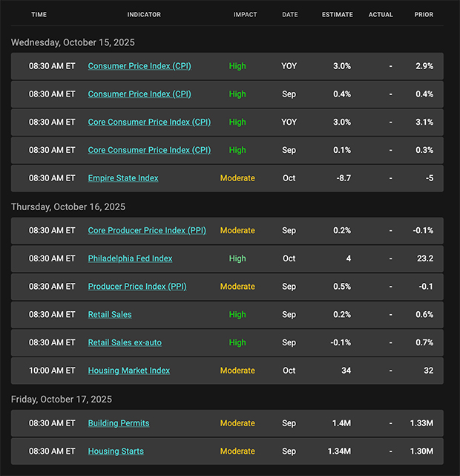Sort by the IMPACT column header
Image resolution: width=460 pixels, height=476 pixels.
tap(245, 15)
